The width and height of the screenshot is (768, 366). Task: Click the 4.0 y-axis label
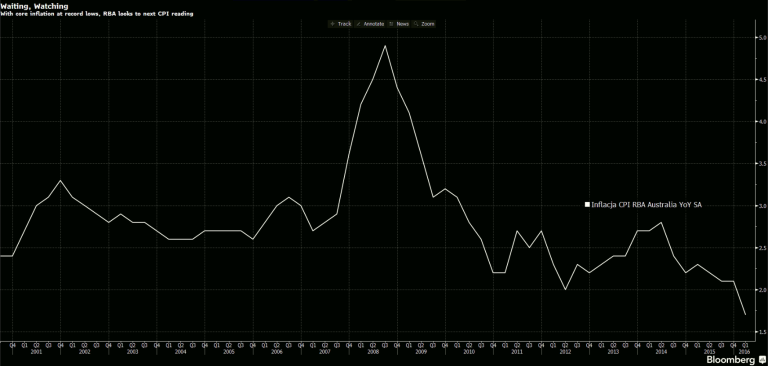point(763,122)
